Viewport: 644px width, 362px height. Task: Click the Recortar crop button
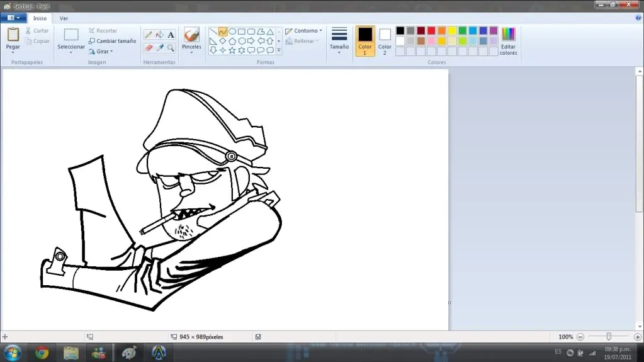(103, 30)
